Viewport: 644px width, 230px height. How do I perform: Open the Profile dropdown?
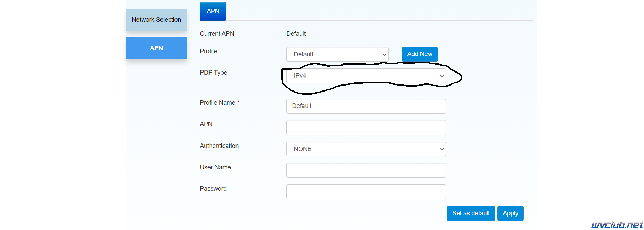[x=337, y=54]
